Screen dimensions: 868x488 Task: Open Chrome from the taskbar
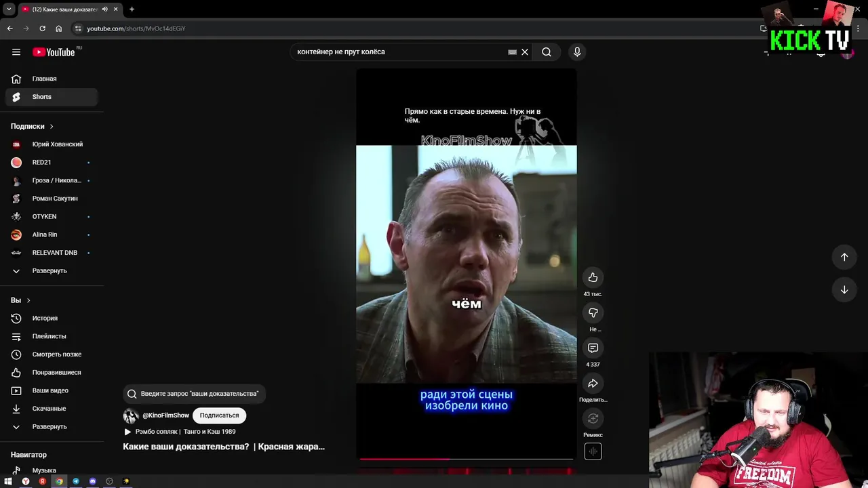59,482
